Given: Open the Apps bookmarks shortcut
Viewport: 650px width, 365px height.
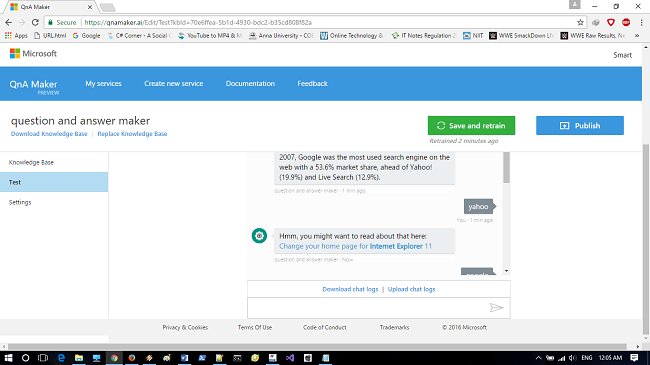Looking at the screenshot, I should point(16,36).
